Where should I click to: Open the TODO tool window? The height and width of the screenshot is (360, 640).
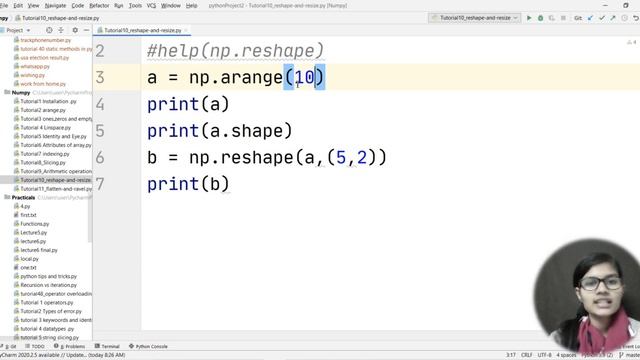(x=35, y=346)
